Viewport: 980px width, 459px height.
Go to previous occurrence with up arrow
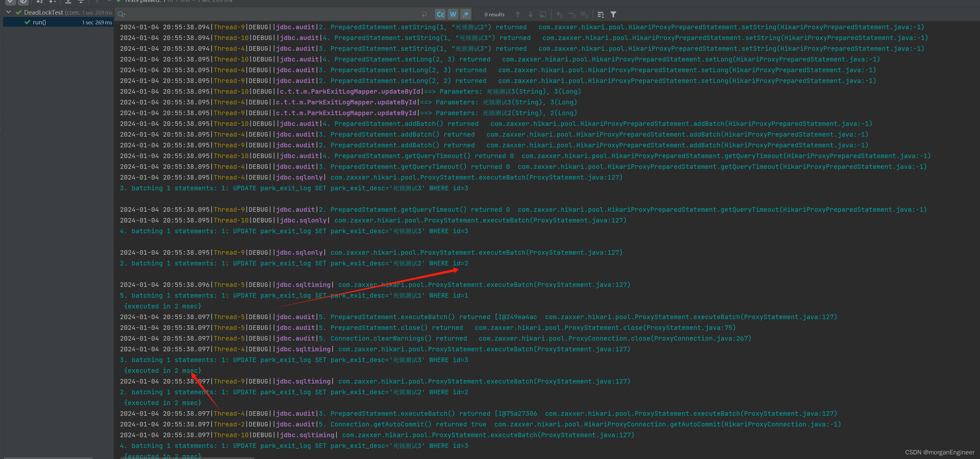tap(518, 14)
